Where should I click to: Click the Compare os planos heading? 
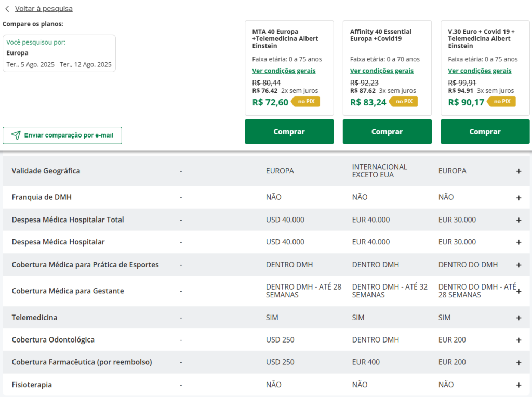pyautogui.click(x=33, y=24)
